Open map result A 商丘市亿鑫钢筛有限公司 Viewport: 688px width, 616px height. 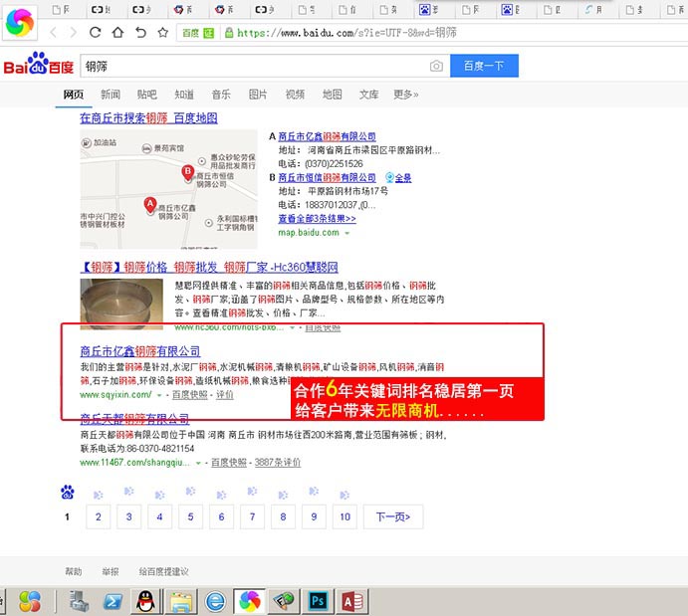coord(327,136)
